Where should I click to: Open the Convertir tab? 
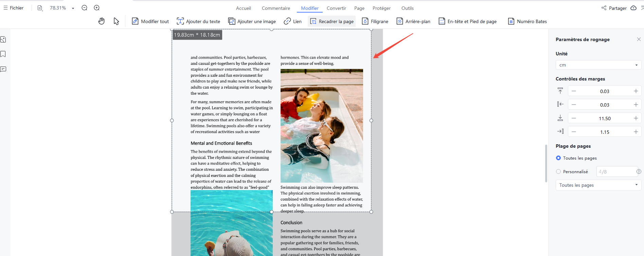336,8
